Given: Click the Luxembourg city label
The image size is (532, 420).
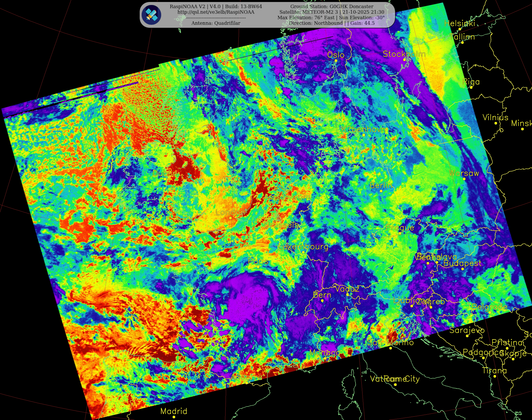Looking at the screenshot, I should tap(303, 247).
